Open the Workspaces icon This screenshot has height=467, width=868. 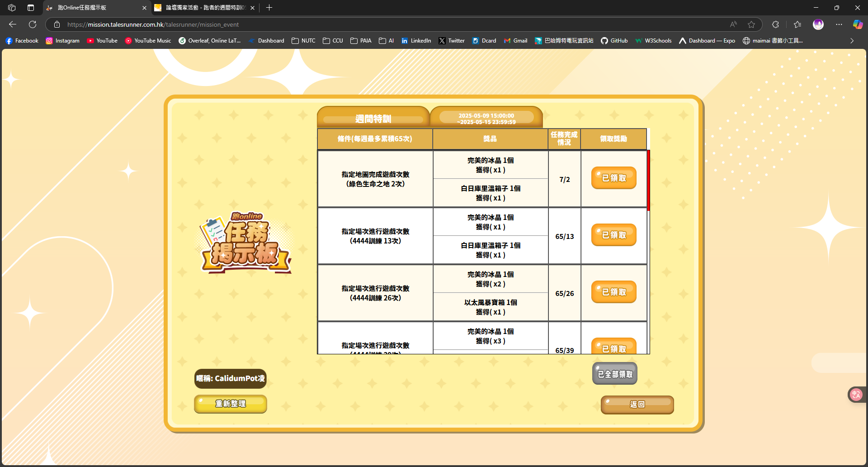pos(12,8)
